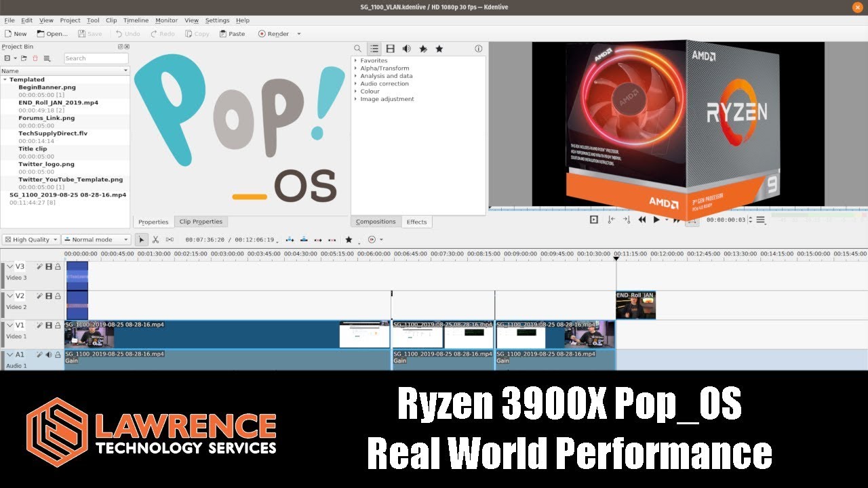
Task: Show audio effects only filter
Action: tap(407, 49)
